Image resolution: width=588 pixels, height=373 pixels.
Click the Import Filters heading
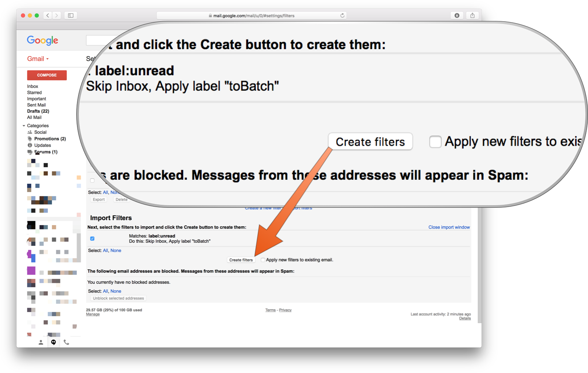111,218
